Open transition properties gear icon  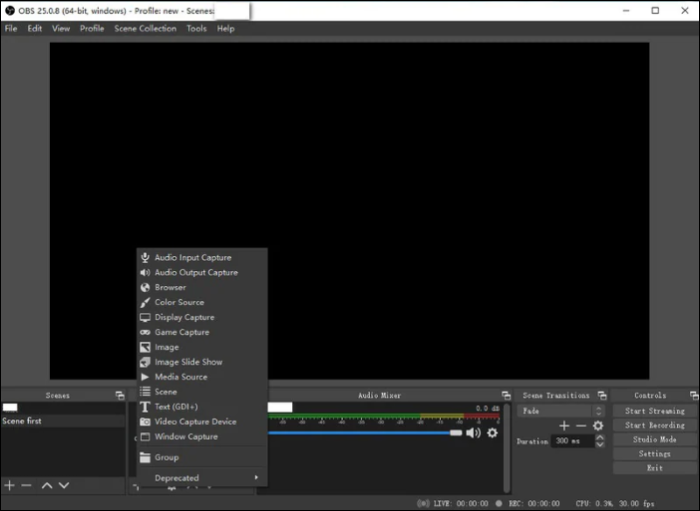pyautogui.click(x=598, y=426)
